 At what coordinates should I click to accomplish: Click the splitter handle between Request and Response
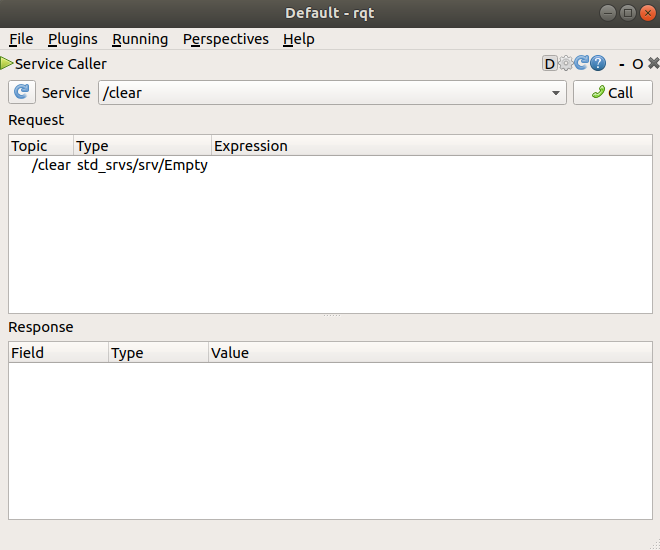pyautogui.click(x=332, y=315)
